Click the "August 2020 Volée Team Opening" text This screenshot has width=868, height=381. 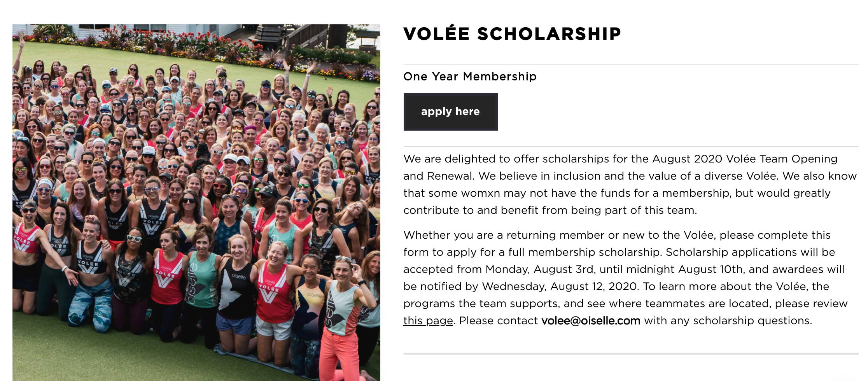pos(745,159)
